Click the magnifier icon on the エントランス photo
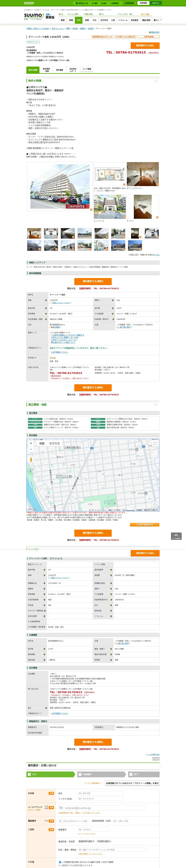The width and height of the screenshot is (186, 868). (x=124, y=217)
